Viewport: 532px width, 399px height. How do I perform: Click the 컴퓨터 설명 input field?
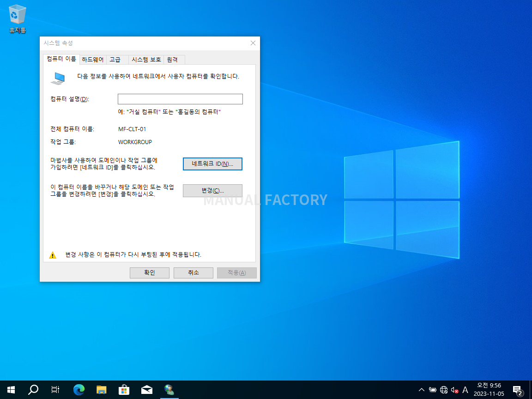point(180,99)
